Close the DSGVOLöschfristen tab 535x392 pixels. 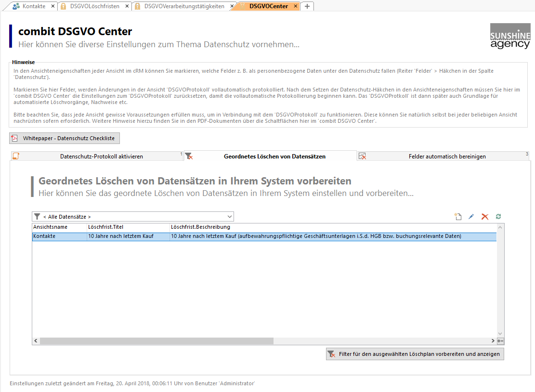[x=128, y=6]
